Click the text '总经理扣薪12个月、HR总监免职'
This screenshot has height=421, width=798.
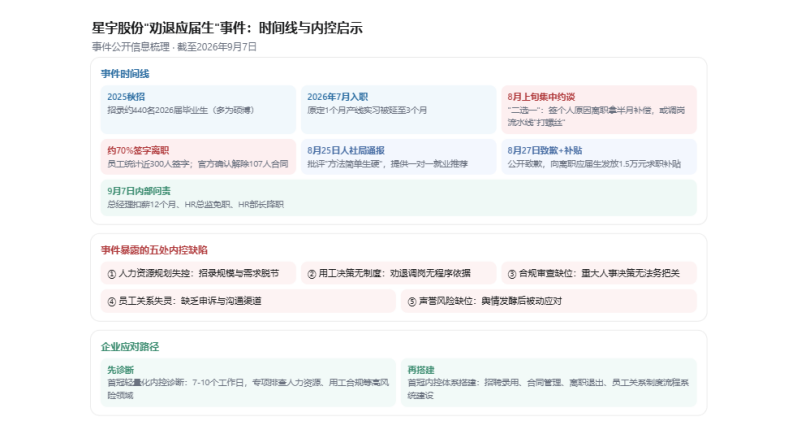pos(170,205)
